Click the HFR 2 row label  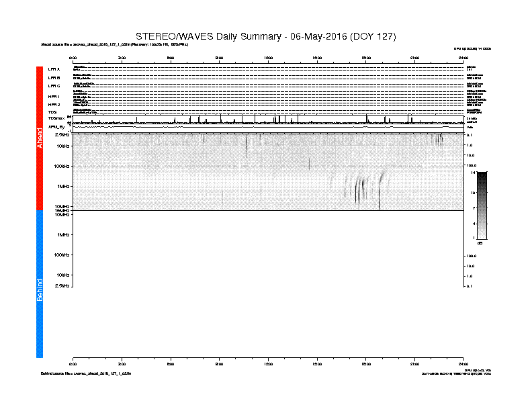54,105
